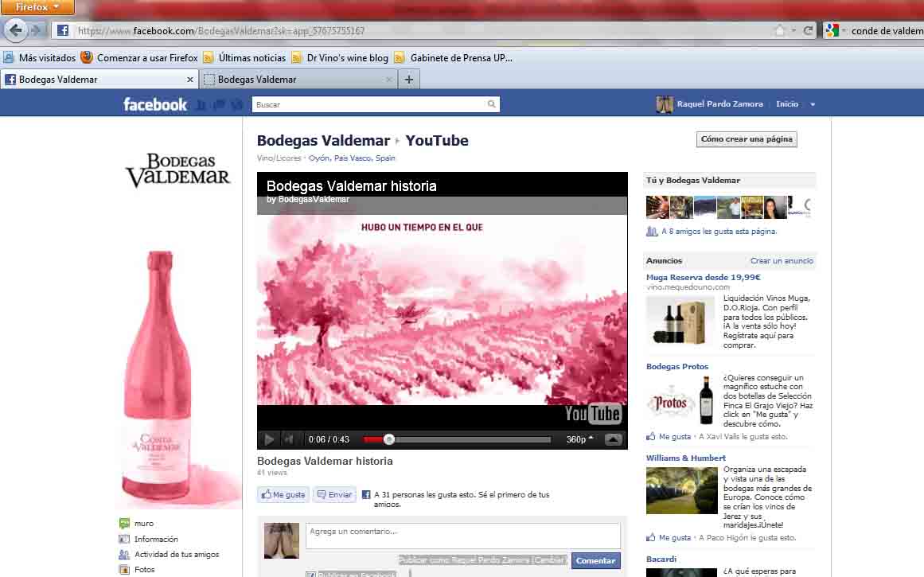Image resolution: width=924 pixels, height=577 pixels.
Task: Click the video progress slider handle
Action: pos(388,439)
